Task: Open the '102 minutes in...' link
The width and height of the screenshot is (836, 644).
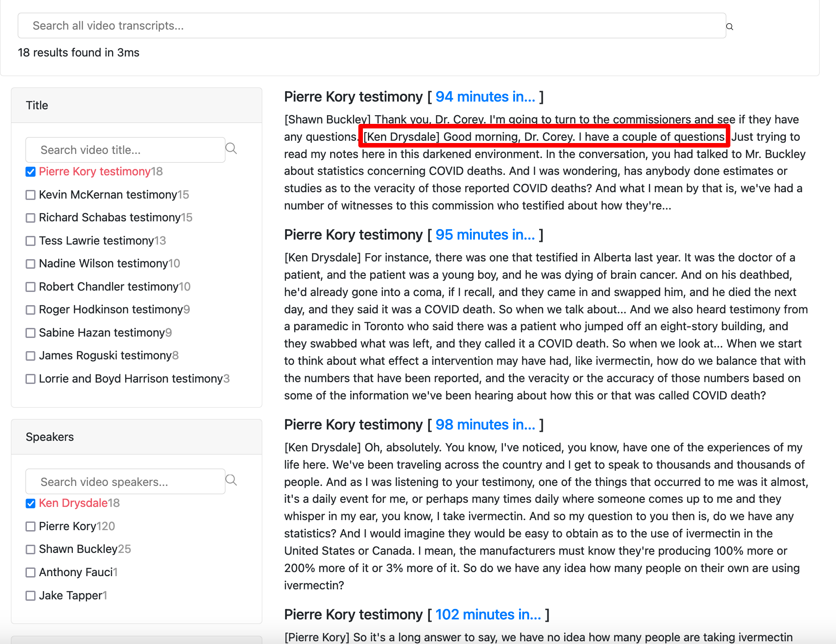Action: [488, 614]
